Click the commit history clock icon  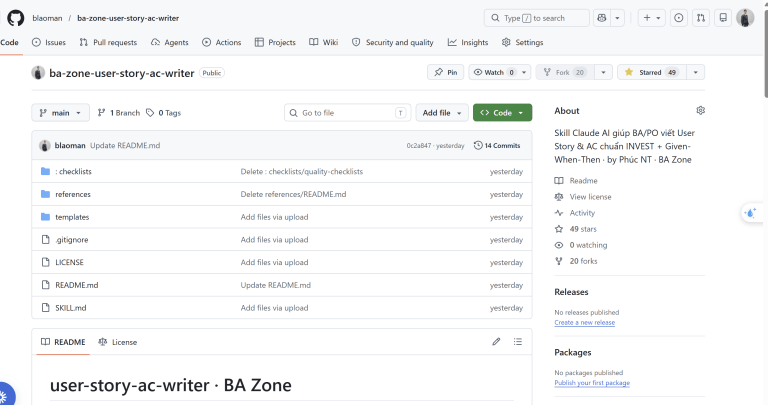pos(478,145)
